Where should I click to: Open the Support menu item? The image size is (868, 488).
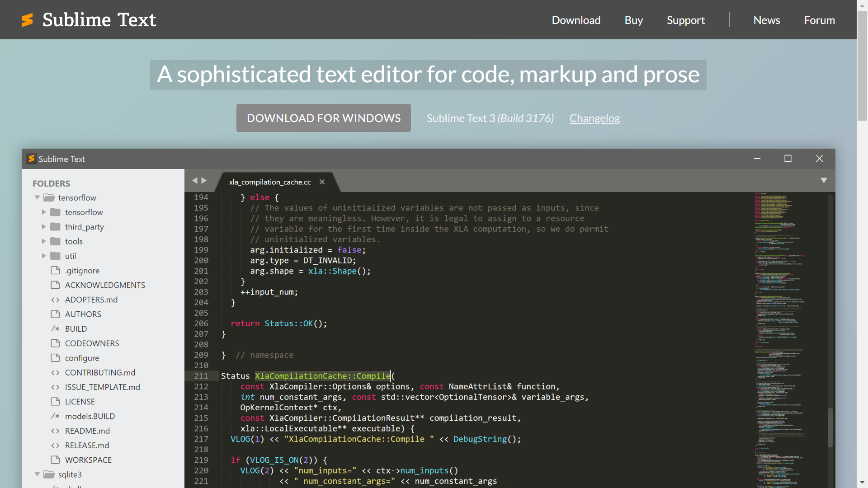pos(685,20)
